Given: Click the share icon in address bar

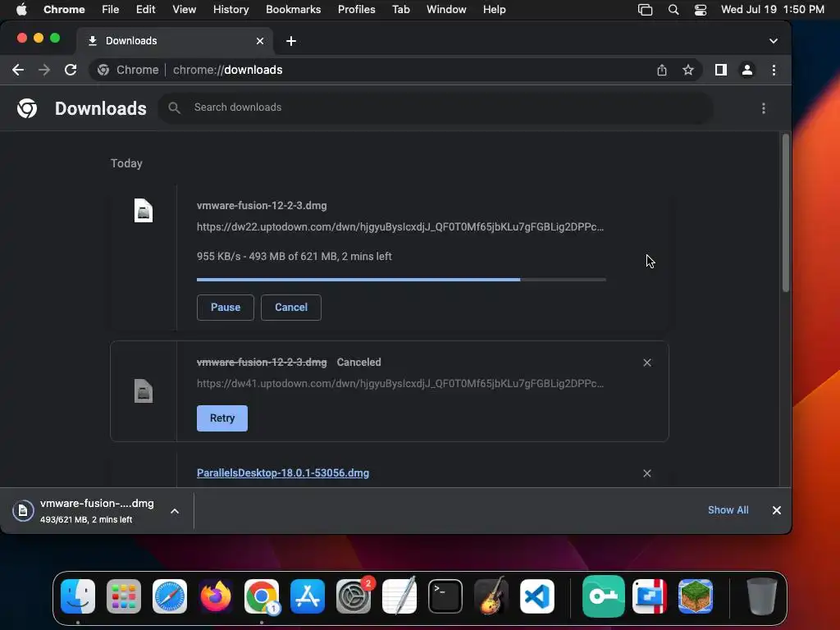Looking at the screenshot, I should (x=662, y=70).
